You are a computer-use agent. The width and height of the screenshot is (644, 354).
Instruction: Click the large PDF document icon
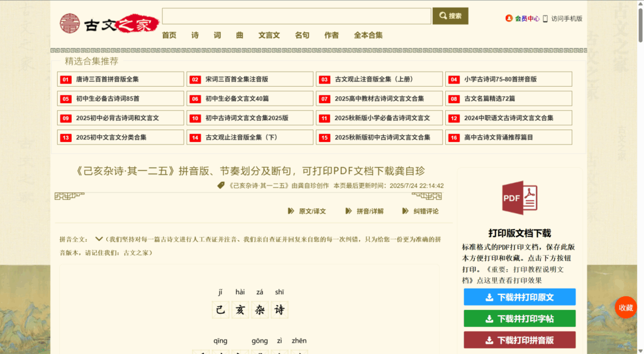[x=519, y=200]
